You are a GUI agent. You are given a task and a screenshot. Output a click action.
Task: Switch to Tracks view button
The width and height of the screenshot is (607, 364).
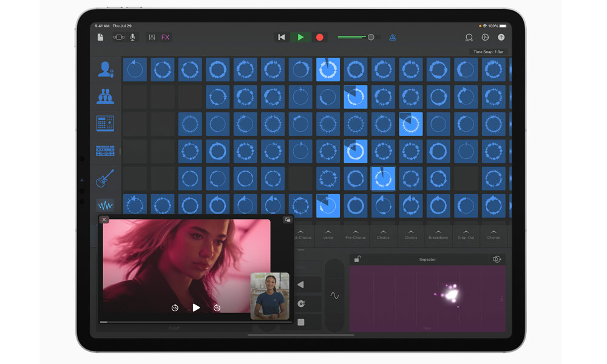click(x=118, y=37)
